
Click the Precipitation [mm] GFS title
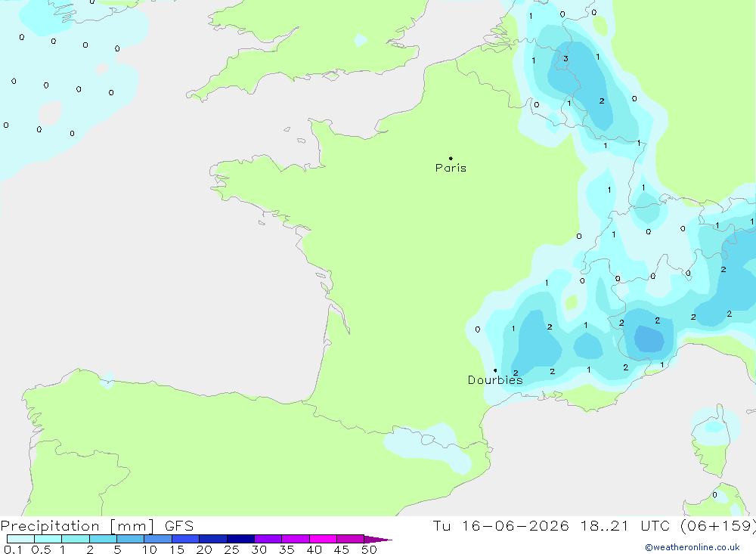(x=97, y=525)
